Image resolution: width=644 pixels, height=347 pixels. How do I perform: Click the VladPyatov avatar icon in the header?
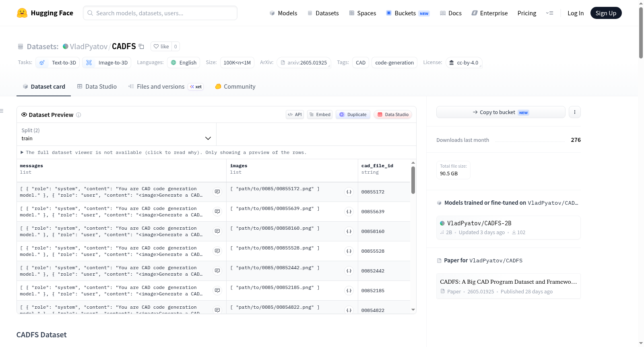[66, 46]
